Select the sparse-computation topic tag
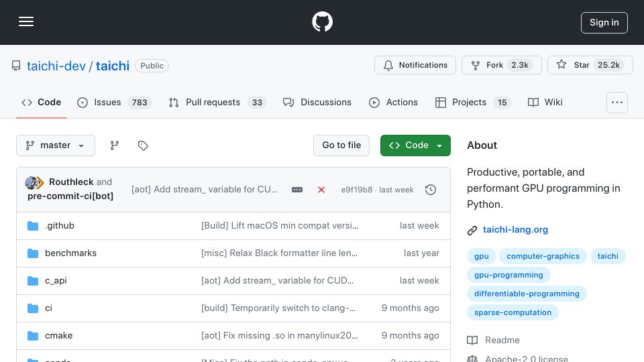 513,312
